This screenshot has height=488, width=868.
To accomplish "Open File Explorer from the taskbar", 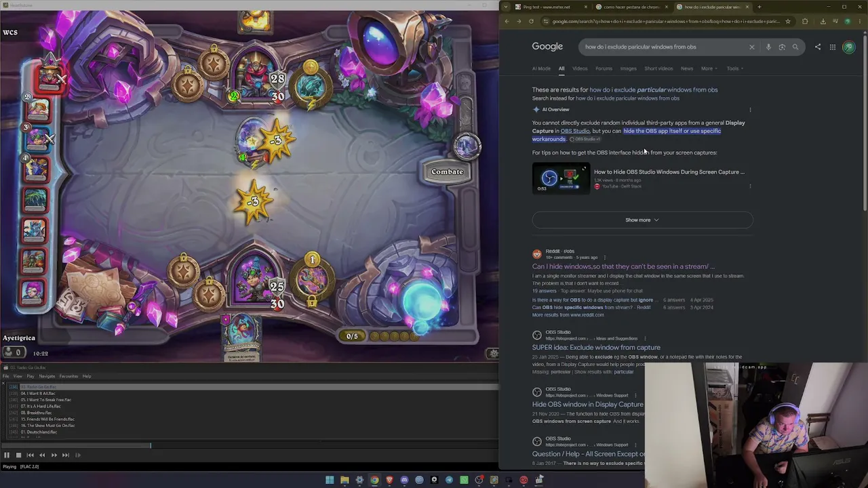I will click(x=344, y=480).
